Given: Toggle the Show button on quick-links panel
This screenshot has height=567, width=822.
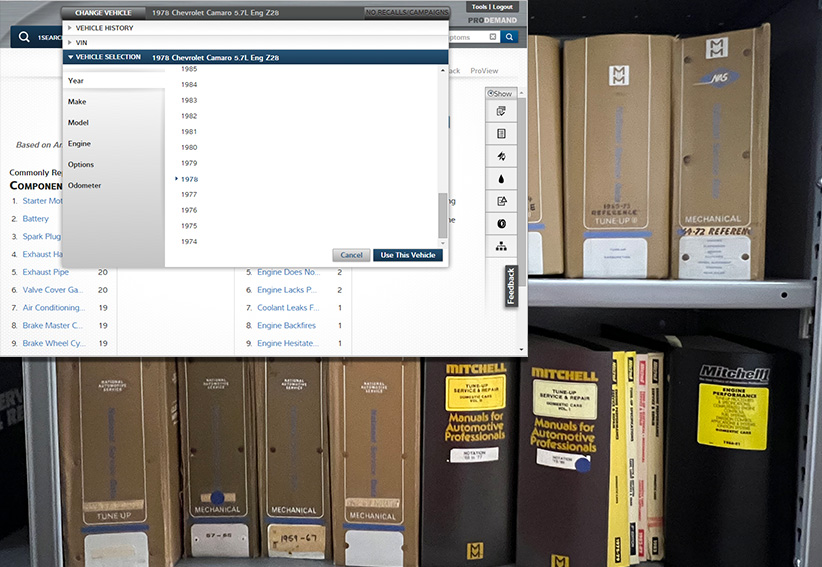Looking at the screenshot, I should (500, 93).
